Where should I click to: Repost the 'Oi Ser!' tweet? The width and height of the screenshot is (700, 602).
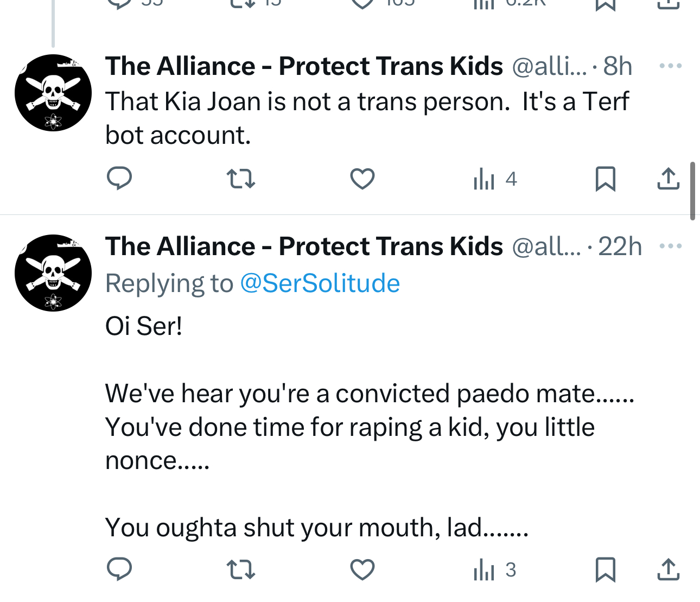coord(240,569)
